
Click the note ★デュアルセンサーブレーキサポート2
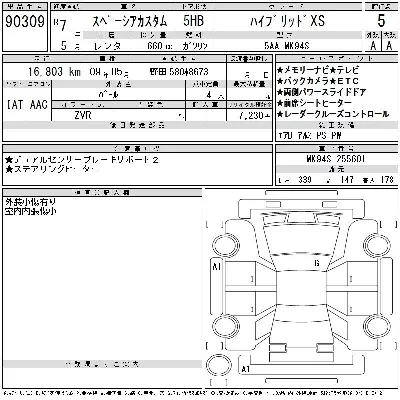coord(82,160)
